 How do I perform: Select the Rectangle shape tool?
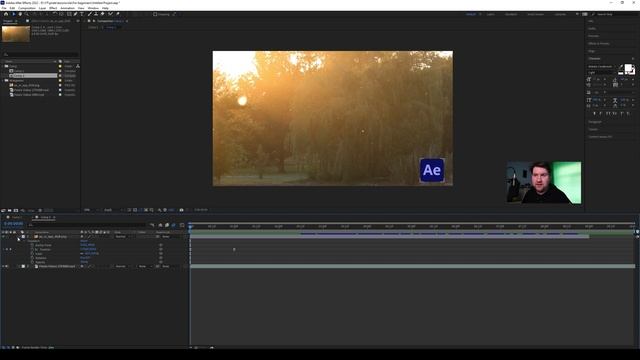click(69, 14)
